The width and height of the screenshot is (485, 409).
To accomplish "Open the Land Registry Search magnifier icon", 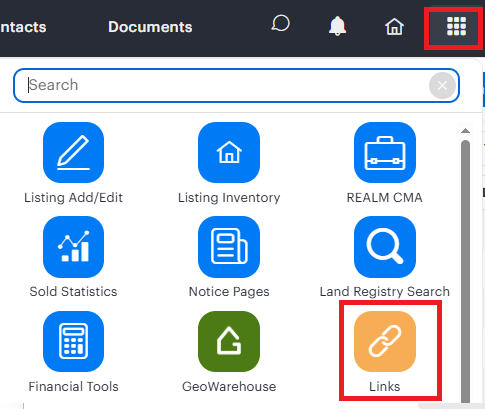I will (385, 247).
